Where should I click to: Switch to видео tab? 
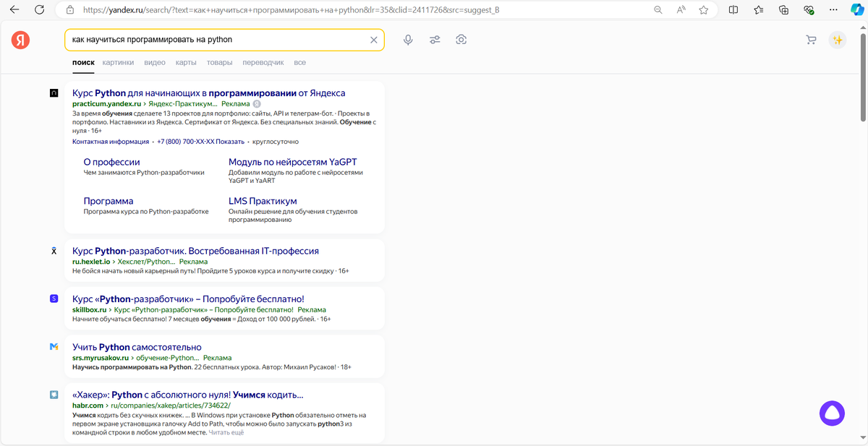155,63
